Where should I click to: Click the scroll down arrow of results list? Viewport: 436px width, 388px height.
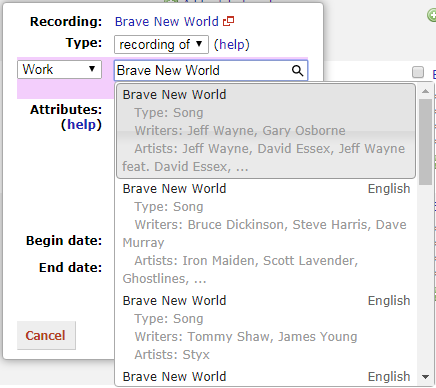tap(425, 377)
